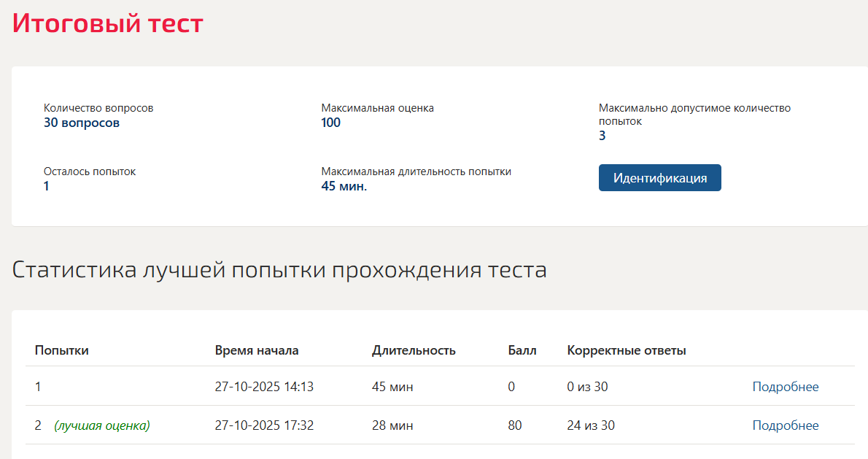The image size is (868, 459).
Task: Select the Длительность column header
Action: pos(414,350)
